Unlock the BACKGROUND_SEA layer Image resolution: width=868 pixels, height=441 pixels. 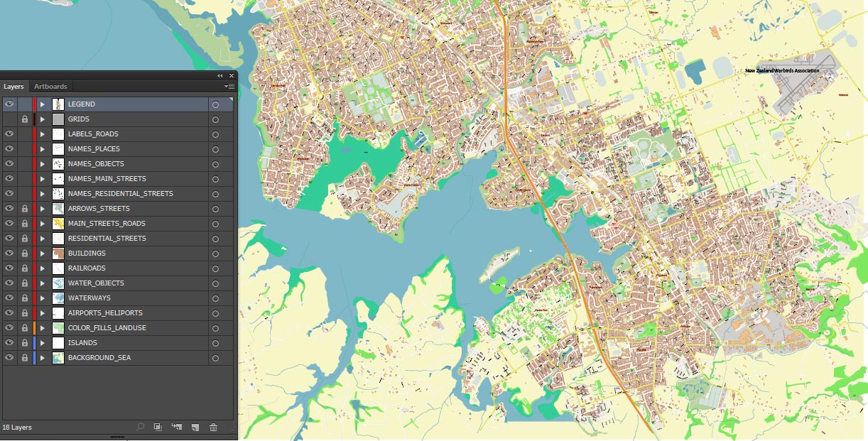(x=25, y=358)
